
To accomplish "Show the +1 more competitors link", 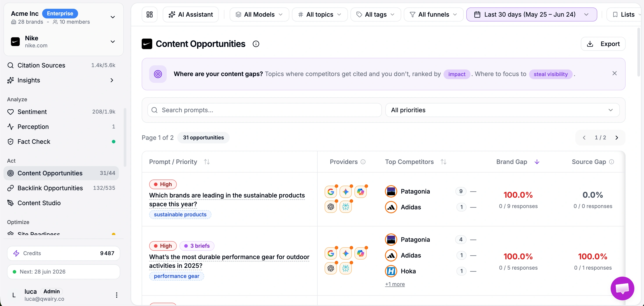I will [x=395, y=284].
